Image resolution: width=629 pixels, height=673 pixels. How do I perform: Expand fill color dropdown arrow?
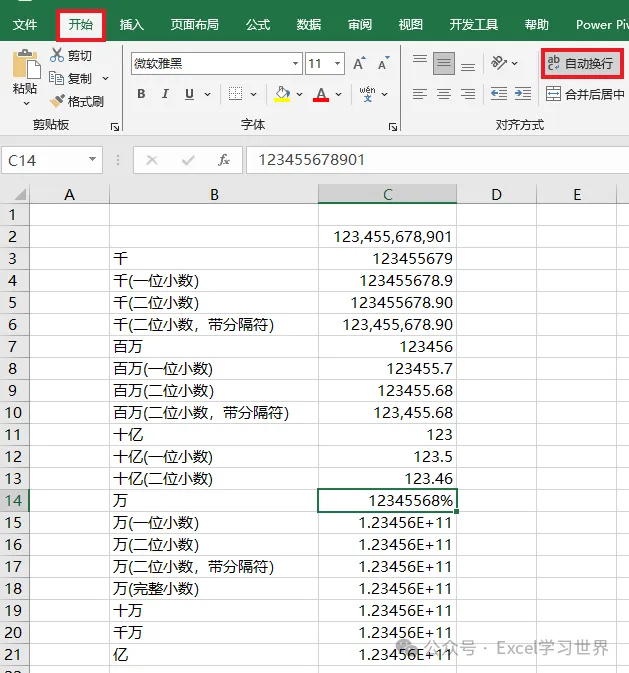299,94
